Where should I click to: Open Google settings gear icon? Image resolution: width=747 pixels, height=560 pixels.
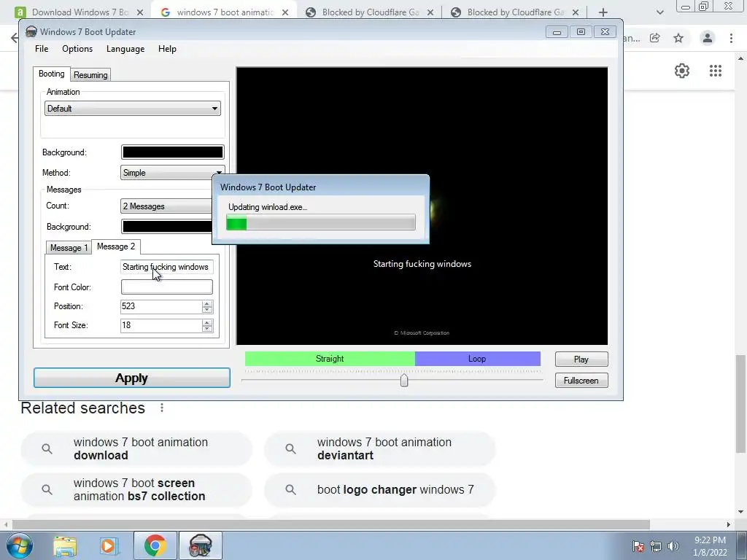[x=682, y=71]
